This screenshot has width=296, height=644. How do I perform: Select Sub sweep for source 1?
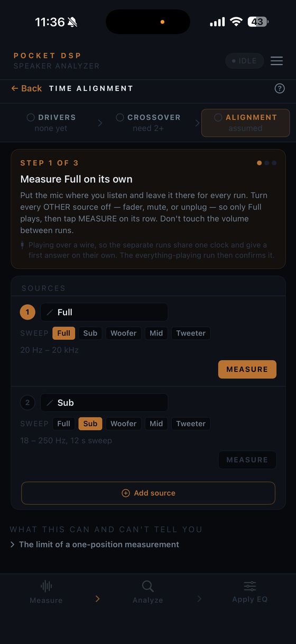(x=90, y=333)
